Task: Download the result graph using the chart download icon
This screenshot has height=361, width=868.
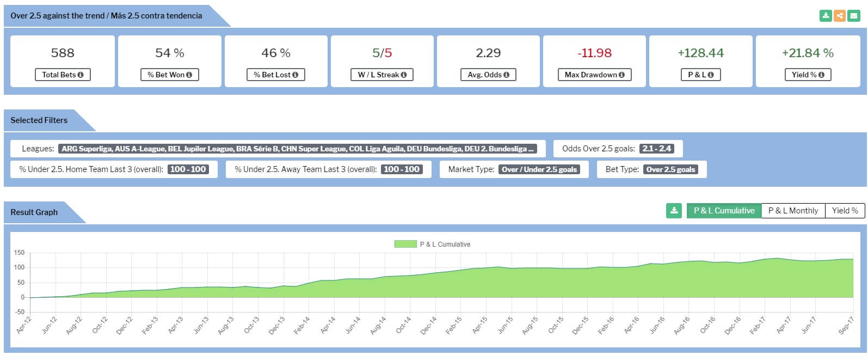Action: click(674, 211)
